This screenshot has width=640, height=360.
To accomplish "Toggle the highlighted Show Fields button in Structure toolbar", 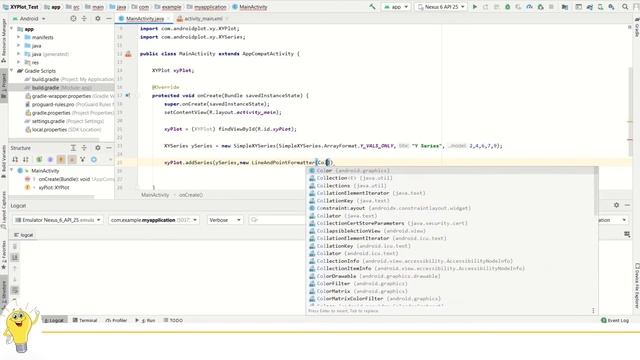I will click(x=61, y=159).
